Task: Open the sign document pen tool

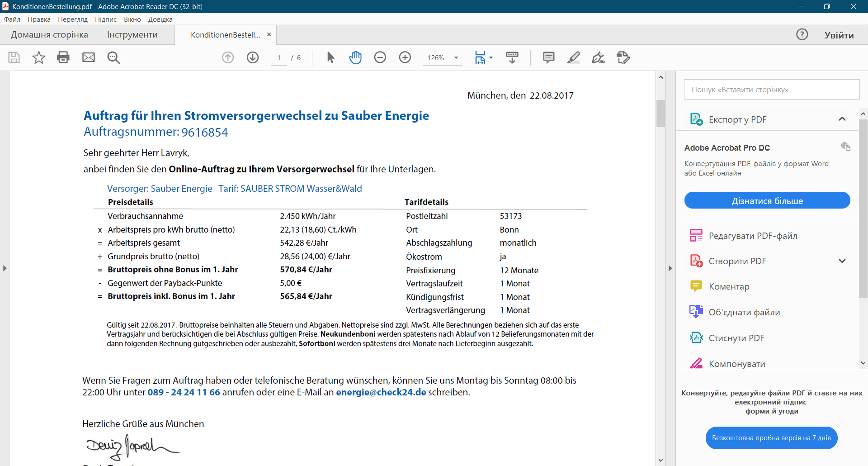Action: click(599, 57)
